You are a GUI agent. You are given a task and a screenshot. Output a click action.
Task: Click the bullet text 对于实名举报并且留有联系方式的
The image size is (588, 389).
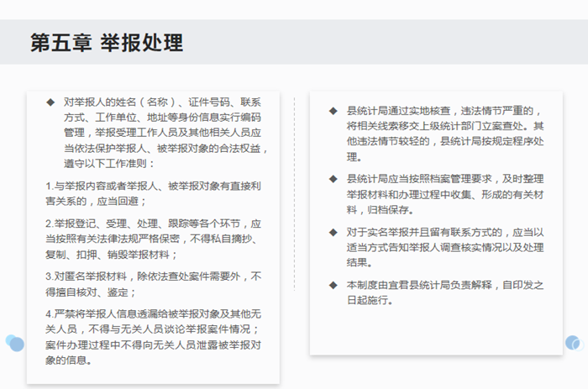(x=444, y=247)
